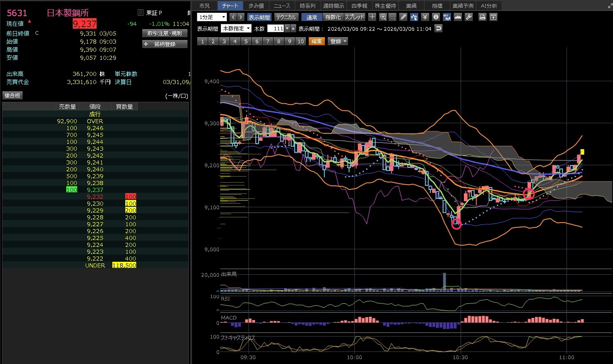Switch to the ニュース tab
This screenshot has height=364, width=613.
[282, 6]
